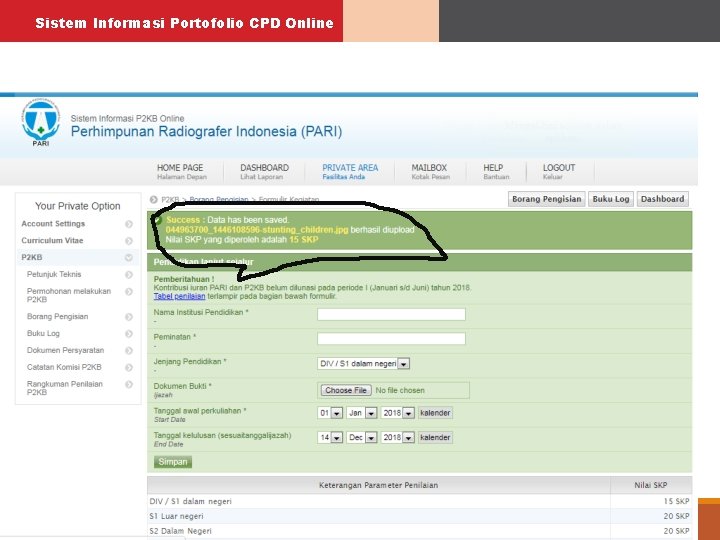
Task: Open the end date day dropdown showing 14
Action: click(330, 438)
